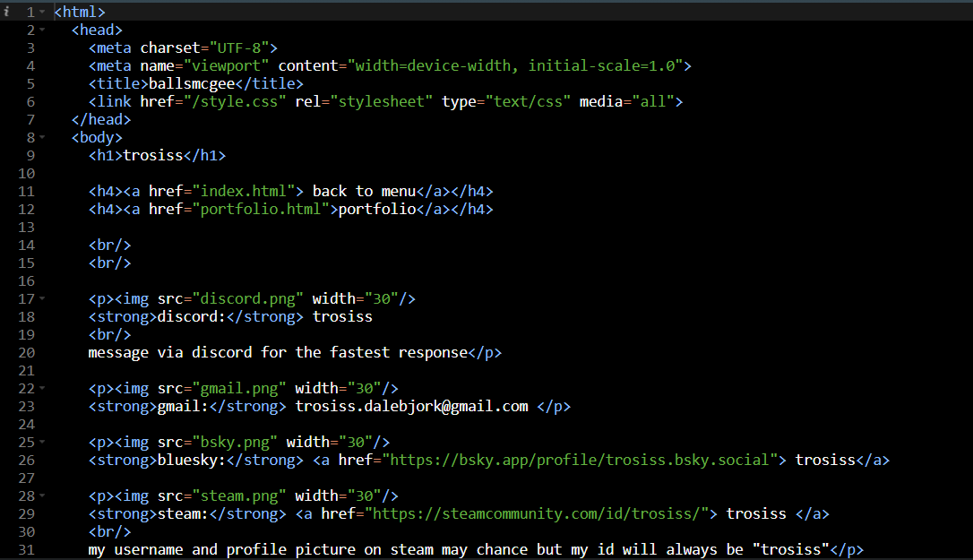Viewport: 973px width, 560px height.
Task: Fold the discord paragraph at line 17
Action: pyautogui.click(x=42, y=298)
